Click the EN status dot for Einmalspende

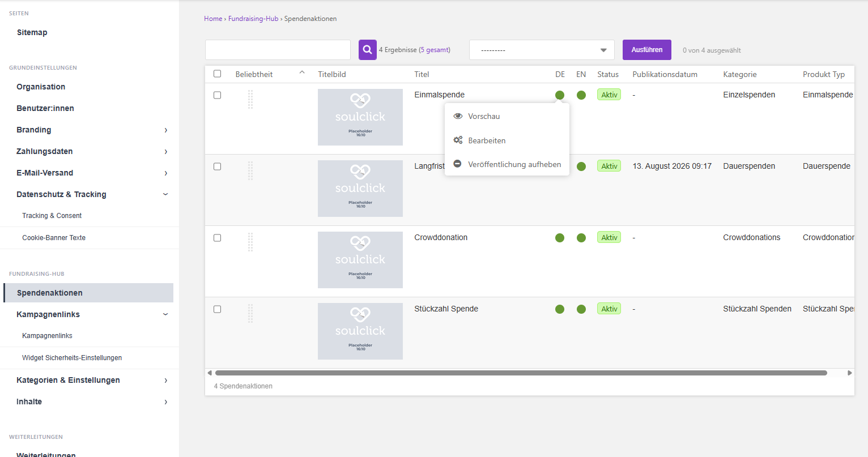[x=581, y=95]
